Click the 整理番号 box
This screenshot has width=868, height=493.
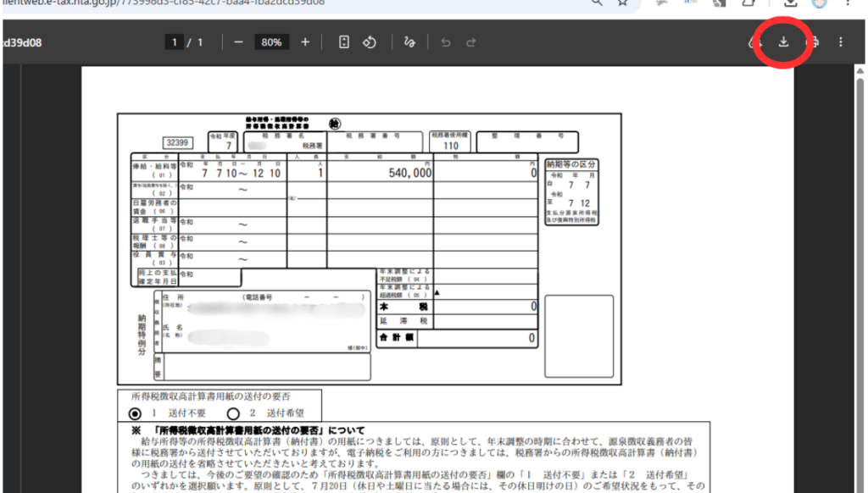click(527, 142)
